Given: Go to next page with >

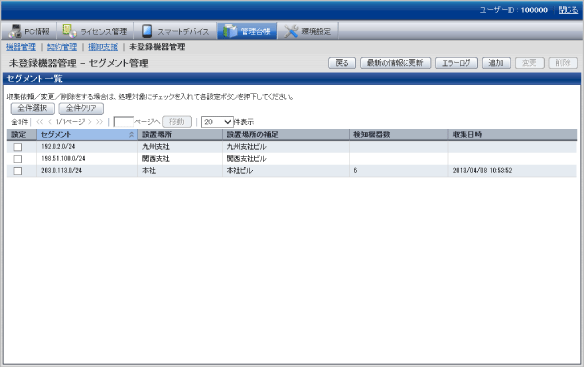Looking at the screenshot, I should 90,122.
